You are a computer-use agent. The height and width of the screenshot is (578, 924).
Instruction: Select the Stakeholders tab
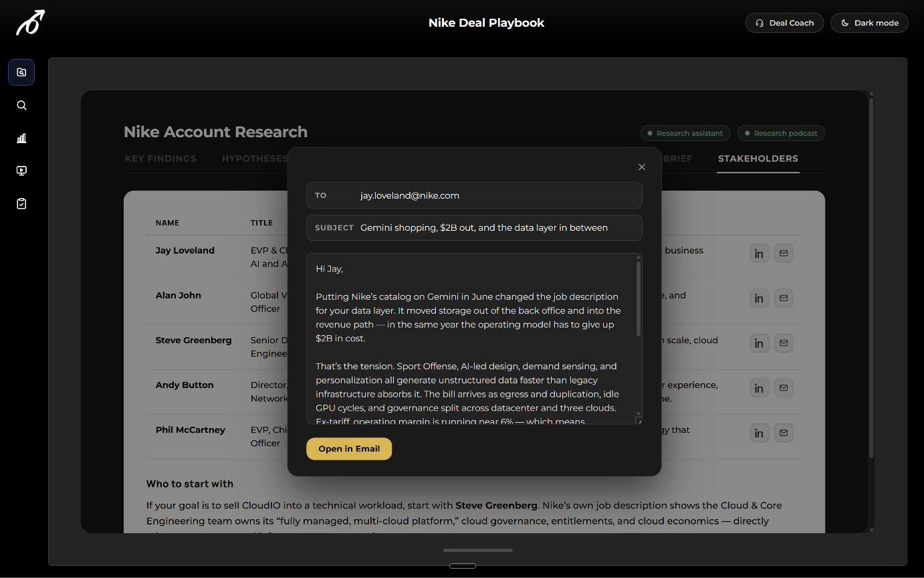pyautogui.click(x=758, y=159)
